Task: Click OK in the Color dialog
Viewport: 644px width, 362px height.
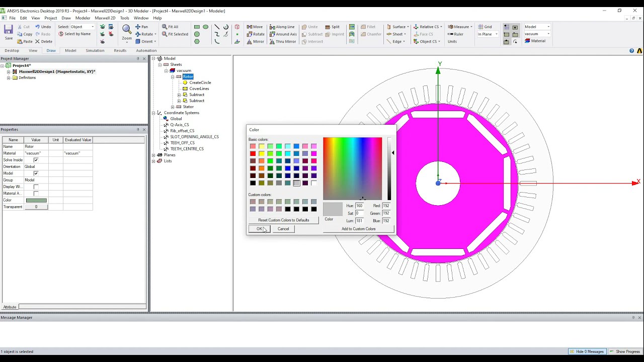Action: click(259, 229)
